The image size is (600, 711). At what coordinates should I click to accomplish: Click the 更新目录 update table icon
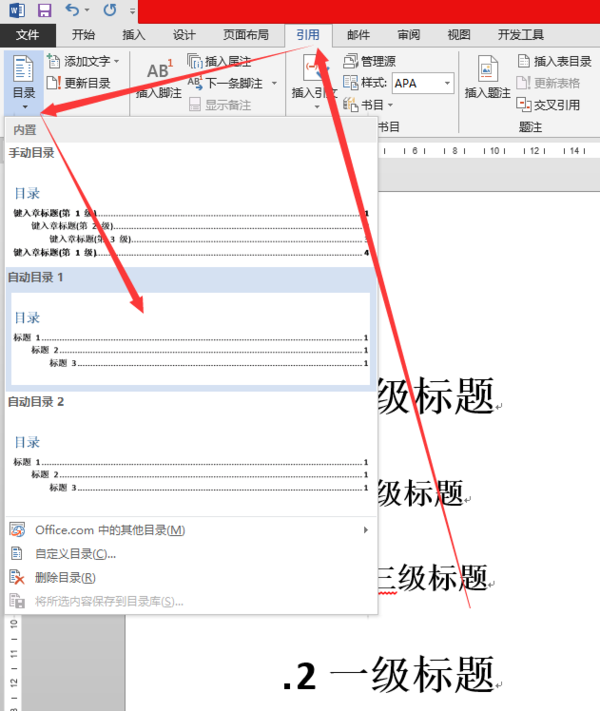click(x=53, y=83)
